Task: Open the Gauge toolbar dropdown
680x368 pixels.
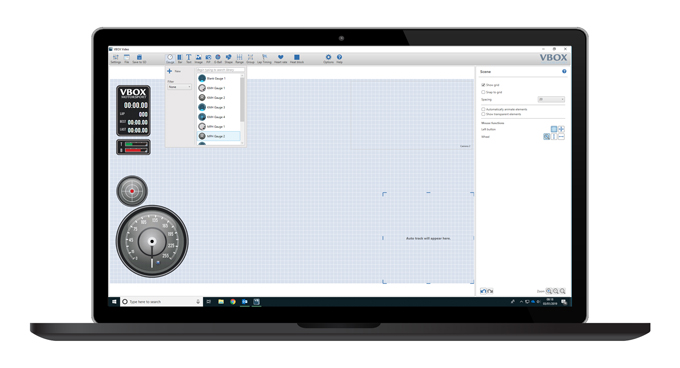Action: coord(170,59)
